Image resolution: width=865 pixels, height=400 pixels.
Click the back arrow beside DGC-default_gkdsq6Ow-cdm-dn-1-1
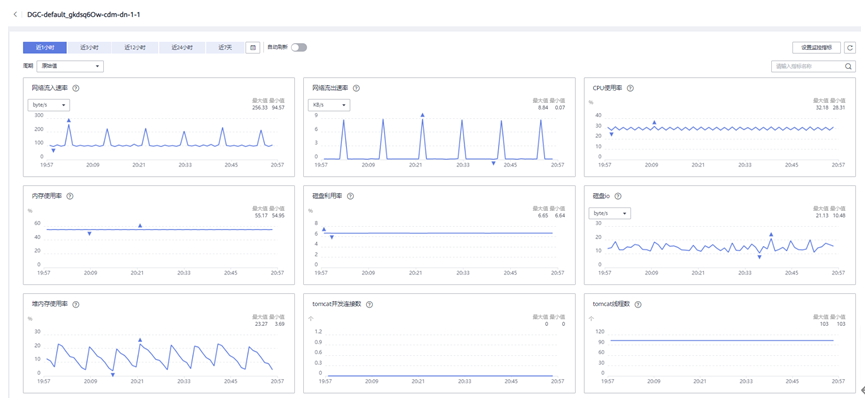tap(15, 15)
